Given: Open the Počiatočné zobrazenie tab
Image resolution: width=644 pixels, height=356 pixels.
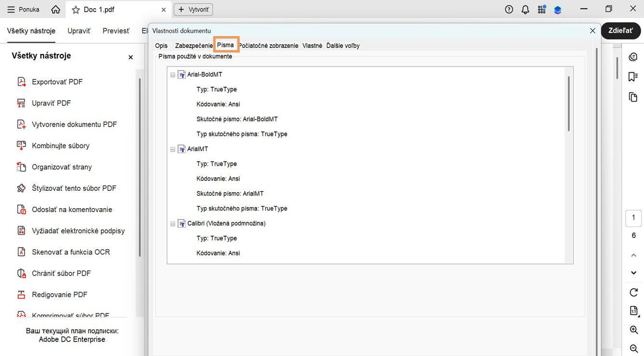Looking at the screenshot, I should pos(269,46).
